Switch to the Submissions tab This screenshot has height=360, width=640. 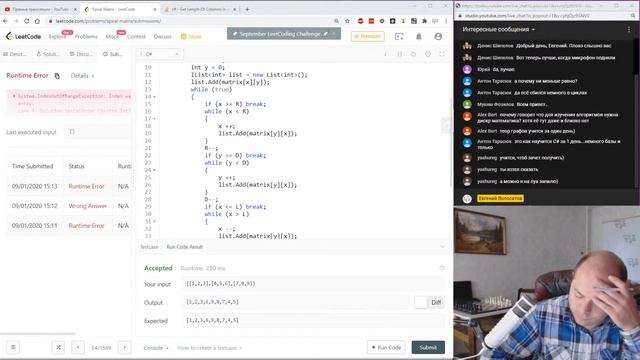click(113, 54)
